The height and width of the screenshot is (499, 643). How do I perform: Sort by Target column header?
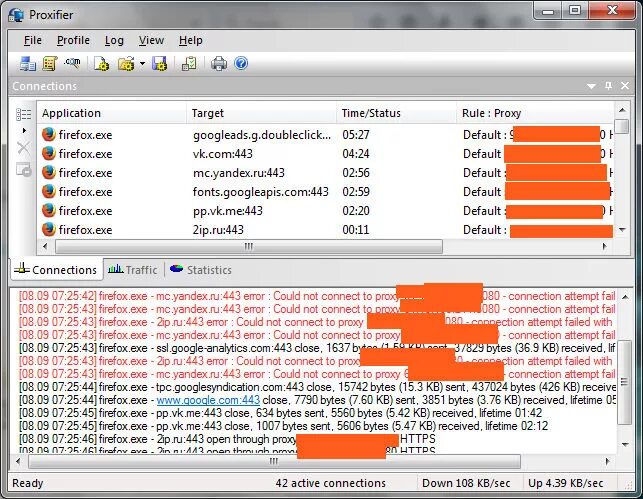(261, 113)
